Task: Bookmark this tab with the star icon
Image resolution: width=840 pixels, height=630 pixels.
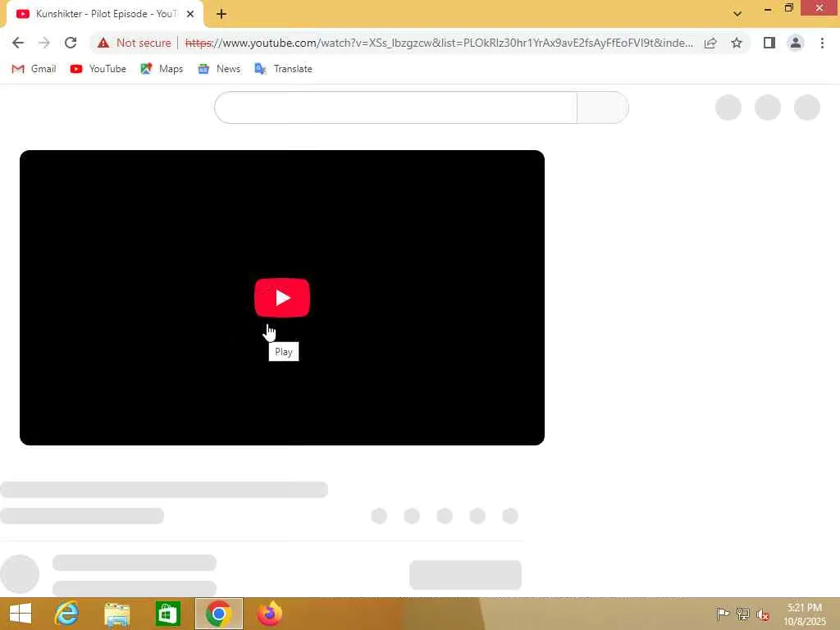Action: (737, 43)
